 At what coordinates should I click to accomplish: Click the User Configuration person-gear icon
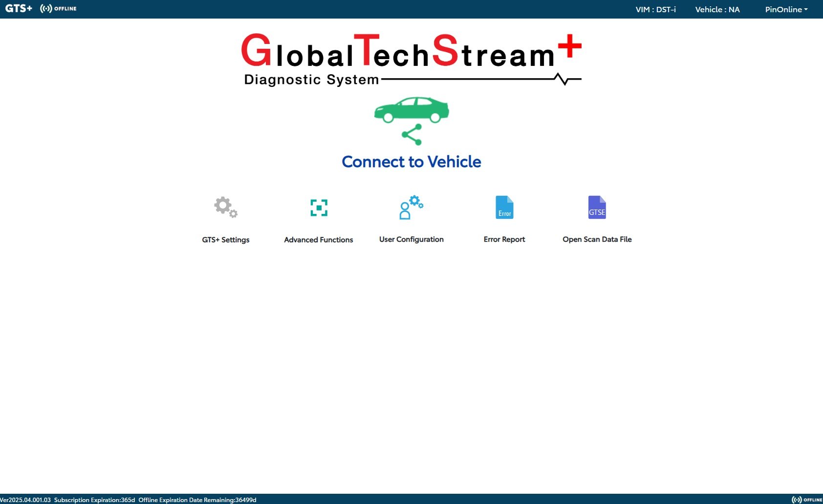411,208
